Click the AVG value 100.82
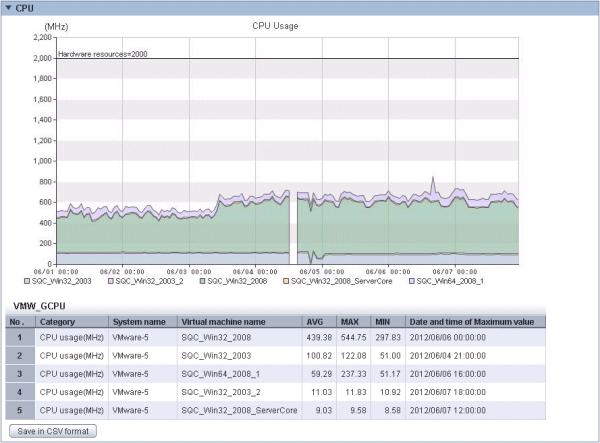The width and height of the screenshot is (600, 443). coord(319,356)
